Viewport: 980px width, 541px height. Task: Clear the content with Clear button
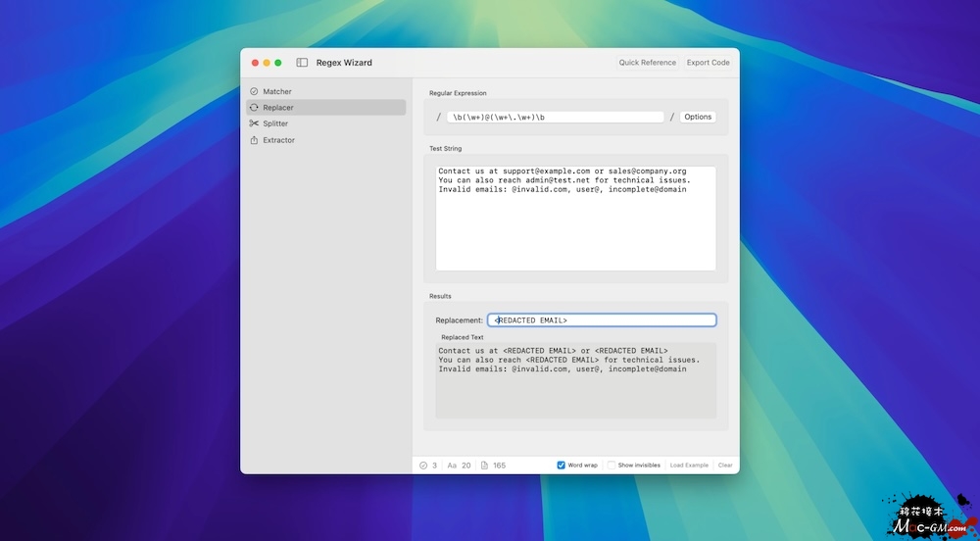tap(725, 466)
